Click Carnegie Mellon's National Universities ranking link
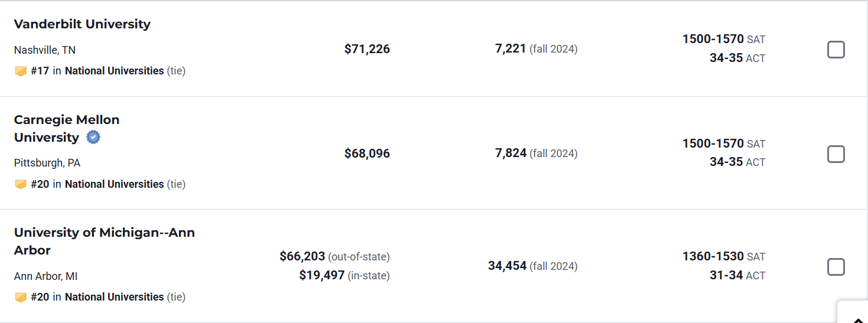The width and height of the screenshot is (868, 323). (114, 184)
